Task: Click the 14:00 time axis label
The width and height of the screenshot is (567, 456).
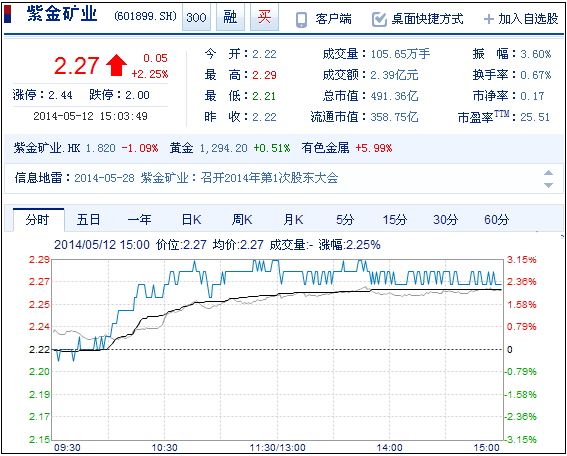Action: point(389,448)
